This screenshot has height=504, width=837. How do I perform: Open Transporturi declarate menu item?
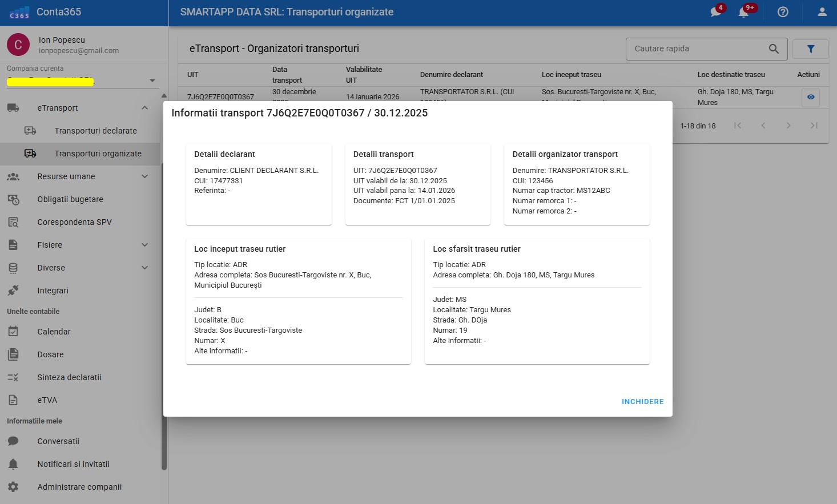tap(95, 131)
